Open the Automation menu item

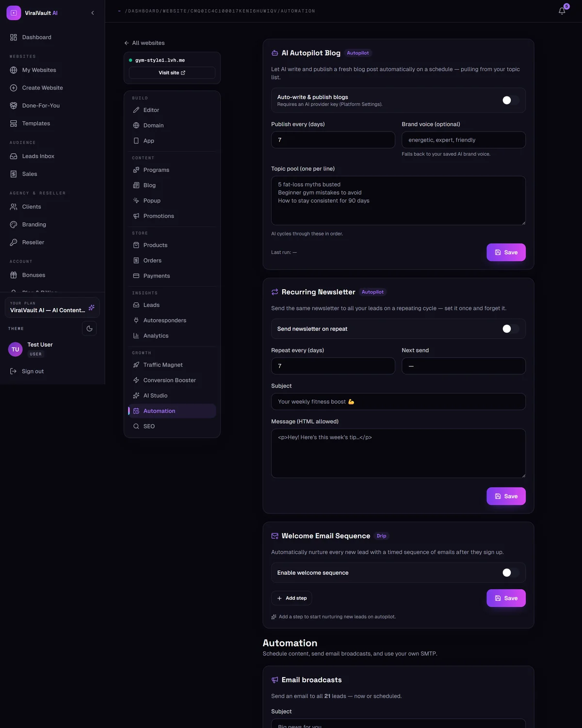172,411
